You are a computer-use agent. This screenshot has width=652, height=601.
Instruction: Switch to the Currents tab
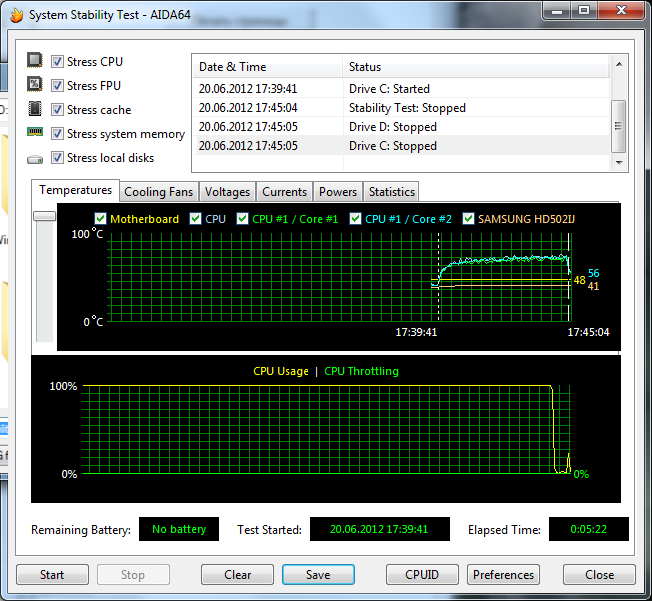[284, 192]
